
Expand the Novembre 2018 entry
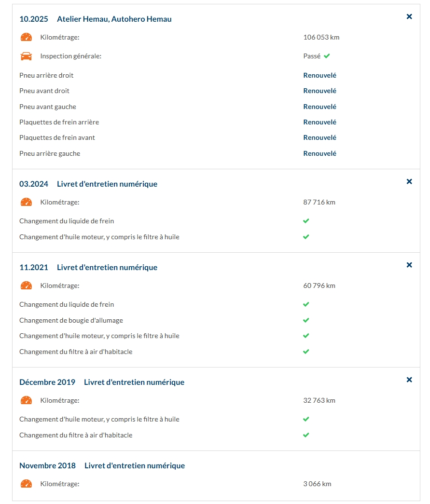[x=134, y=465]
